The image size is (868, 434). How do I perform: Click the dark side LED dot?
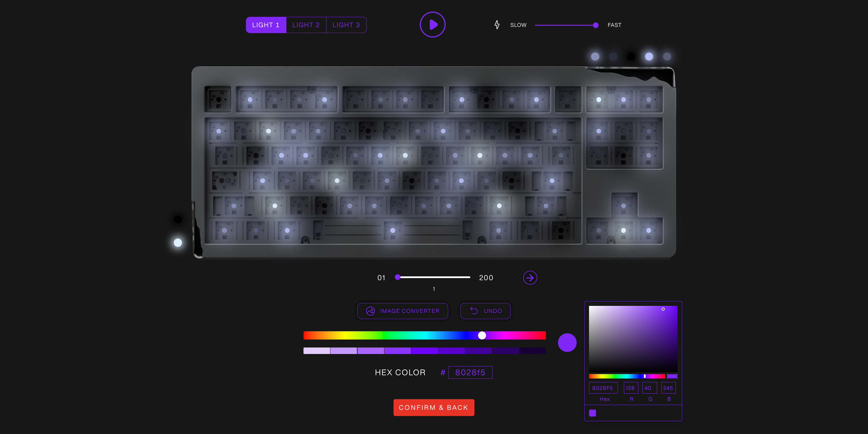tap(178, 220)
